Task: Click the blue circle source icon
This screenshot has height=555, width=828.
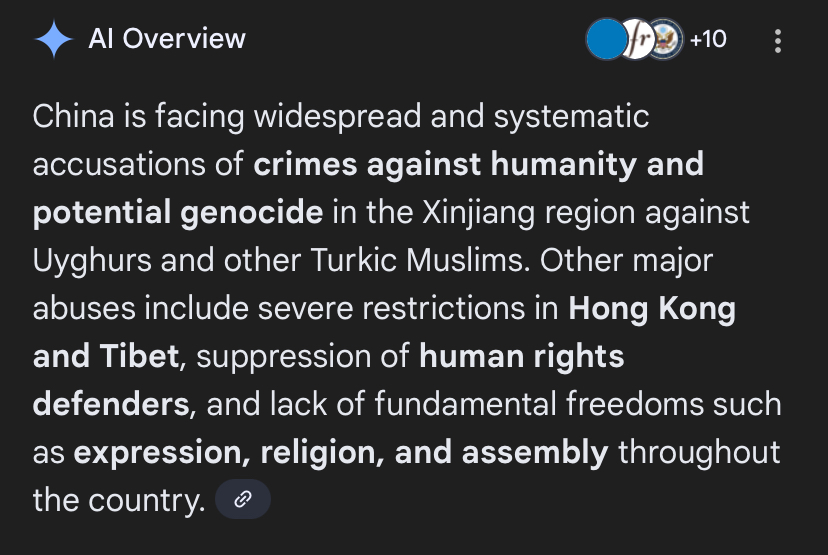Action: tap(604, 40)
